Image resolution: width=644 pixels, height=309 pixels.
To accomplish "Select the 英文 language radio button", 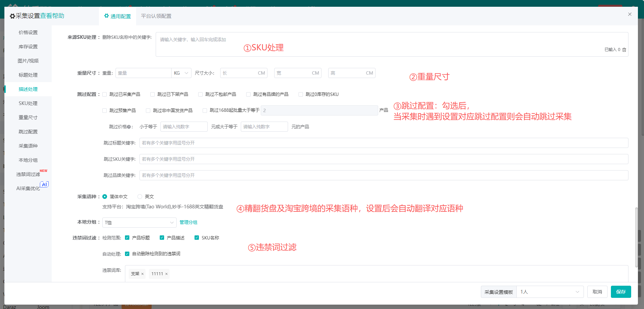I will pos(140,197).
